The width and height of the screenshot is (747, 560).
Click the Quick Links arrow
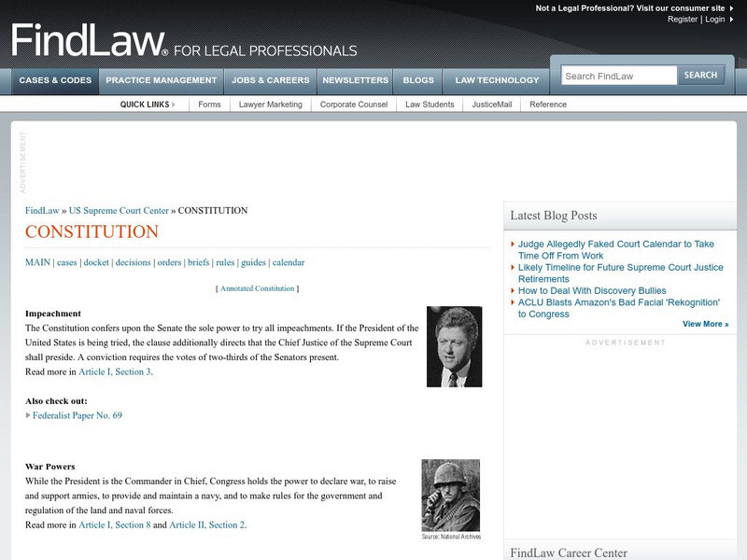(174, 105)
